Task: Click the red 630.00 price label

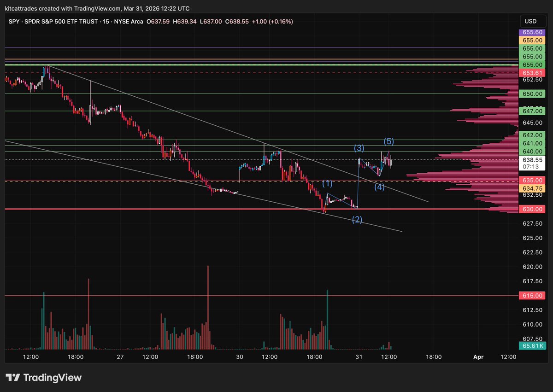Action: coord(532,209)
